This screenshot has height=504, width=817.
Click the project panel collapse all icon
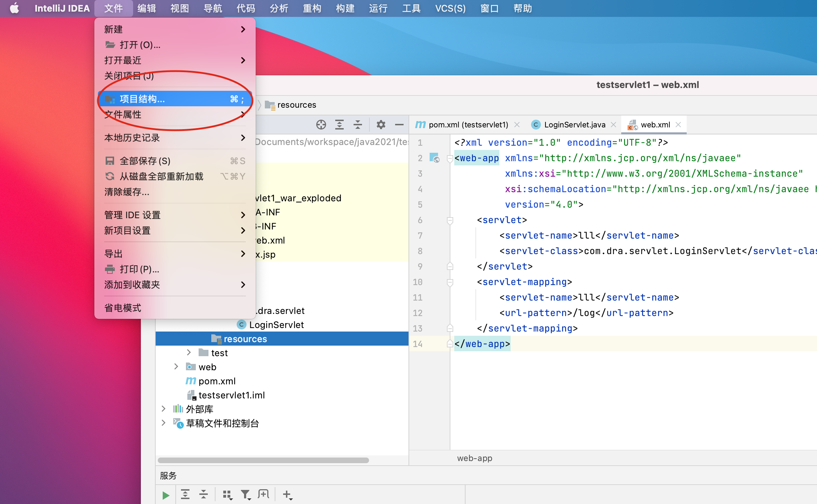[x=358, y=125]
